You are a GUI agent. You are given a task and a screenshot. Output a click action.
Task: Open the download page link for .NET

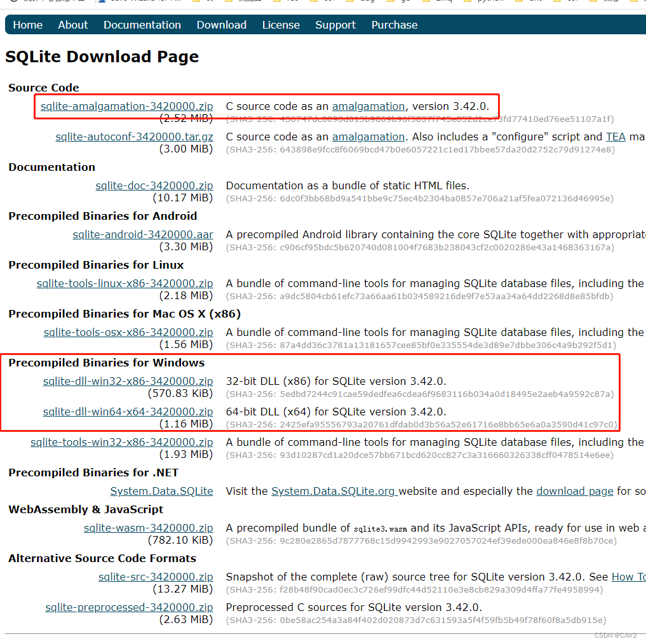[x=575, y=491]
